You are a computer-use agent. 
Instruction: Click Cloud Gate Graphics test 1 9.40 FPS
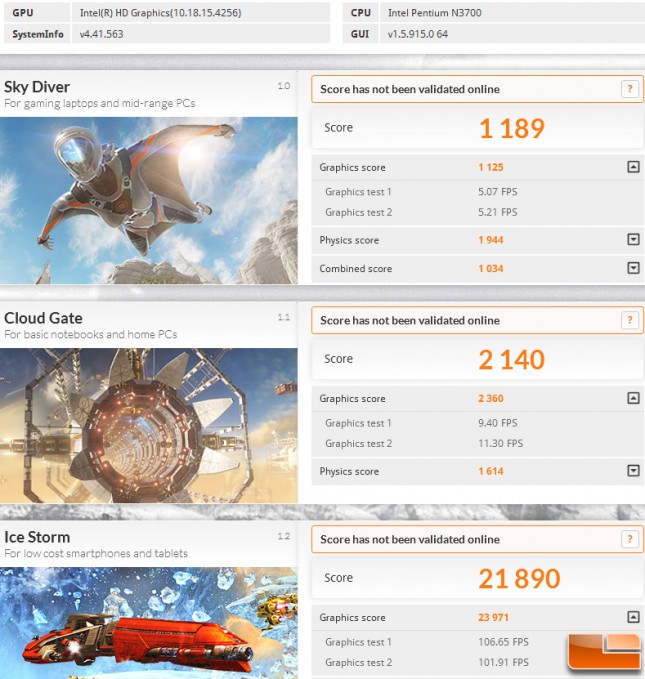click(498, 423)
